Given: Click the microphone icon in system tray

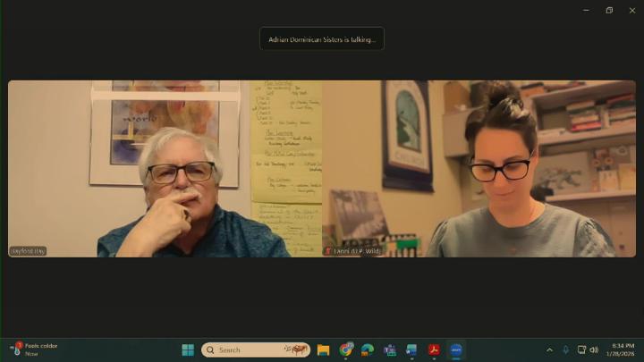Looking at the screenshot, I should [565, 349].
